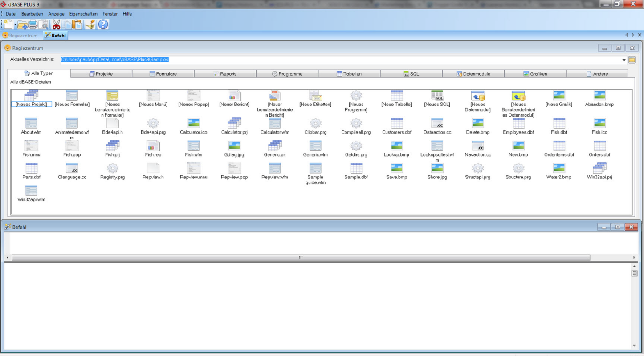The width and height of the screenshot is (644, 356).
Task: Open the Fenster menu
Action: click(x=110, y=14)
